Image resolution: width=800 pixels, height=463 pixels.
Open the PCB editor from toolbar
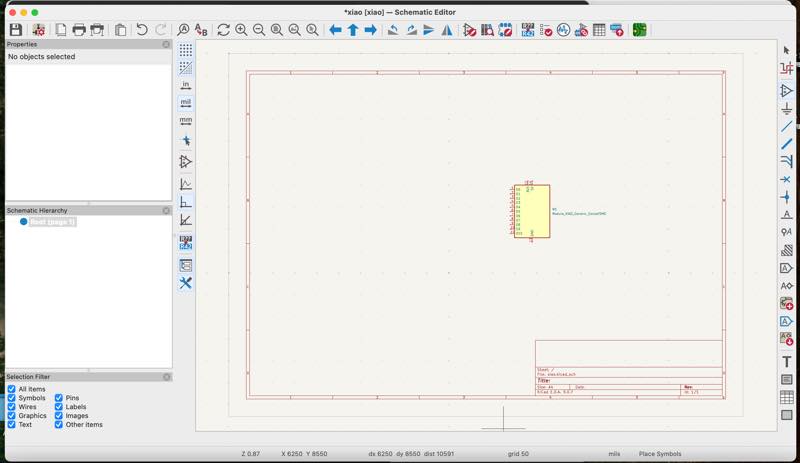coord(639,30)
